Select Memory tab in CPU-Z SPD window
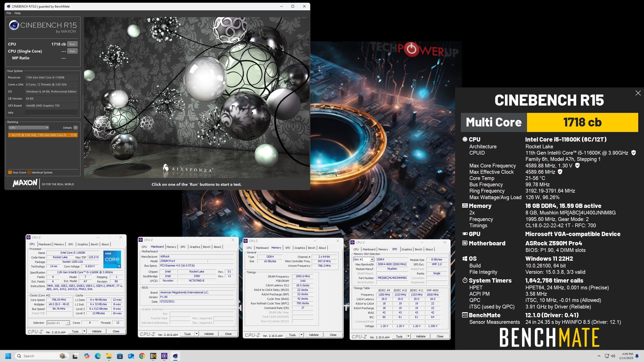This screenshot has width=644, height=362. (383, 249)
